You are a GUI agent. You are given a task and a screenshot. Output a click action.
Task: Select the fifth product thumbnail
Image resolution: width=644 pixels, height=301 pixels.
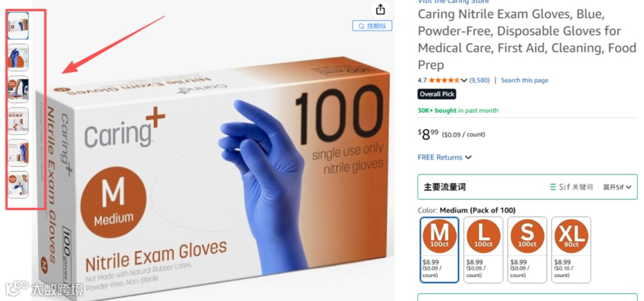tap(18, 152)
